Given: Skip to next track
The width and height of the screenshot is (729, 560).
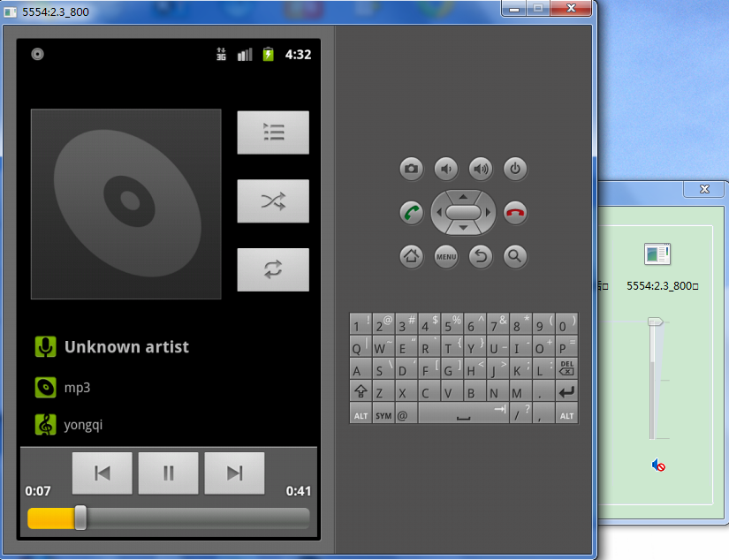Looking at the screenshot, I should click(x=235, y=473).
